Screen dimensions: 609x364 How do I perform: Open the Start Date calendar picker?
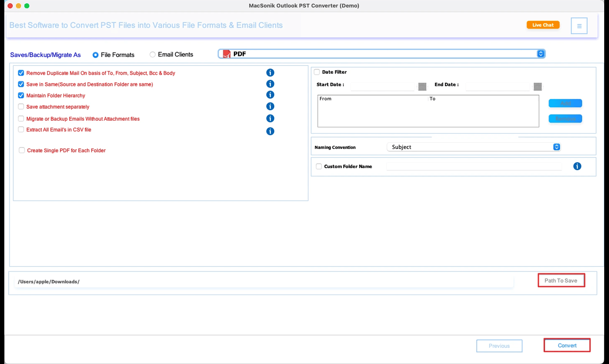[422, 87]
